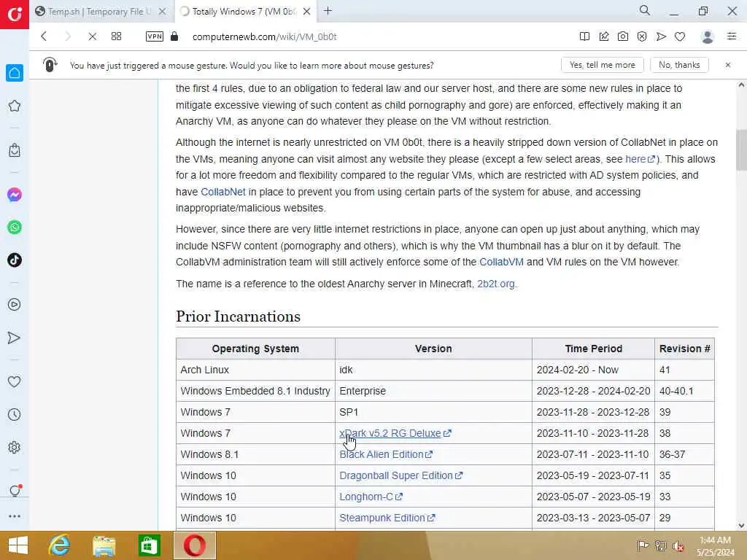Click scrollbar down arrow

click(x=741, y=525)
